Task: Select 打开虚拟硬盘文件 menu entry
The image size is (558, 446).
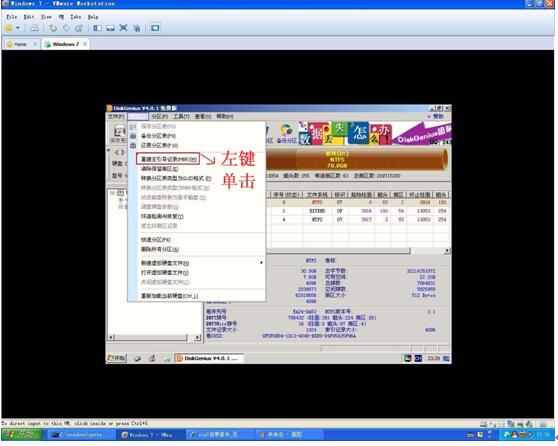Action: coord(197,273)
